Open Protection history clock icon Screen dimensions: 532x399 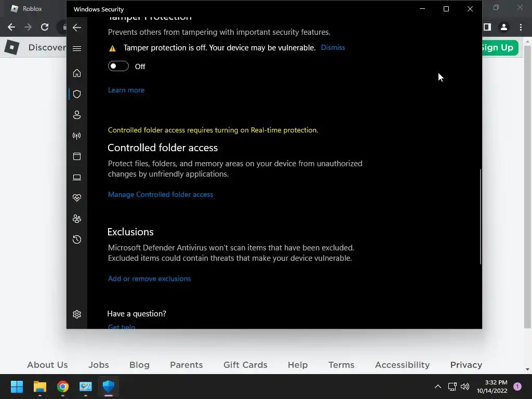pos(77,240)
